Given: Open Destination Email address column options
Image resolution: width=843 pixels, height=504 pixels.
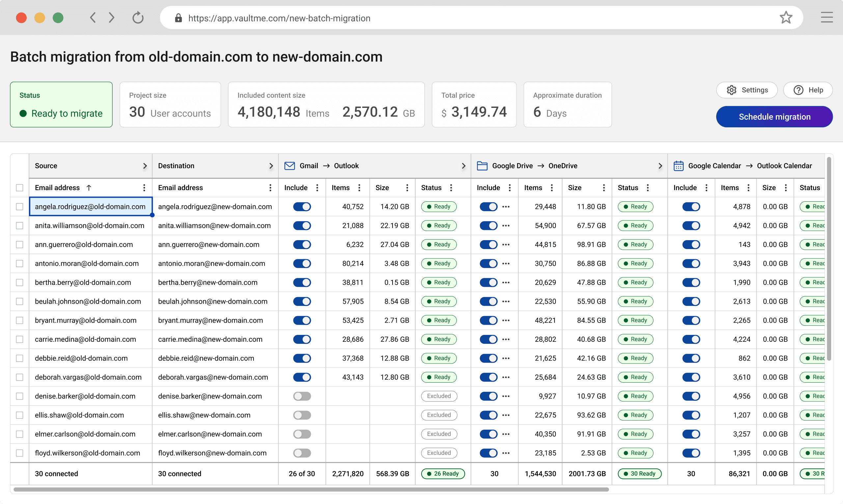Looking at the screenshot, I should [270, 188].
